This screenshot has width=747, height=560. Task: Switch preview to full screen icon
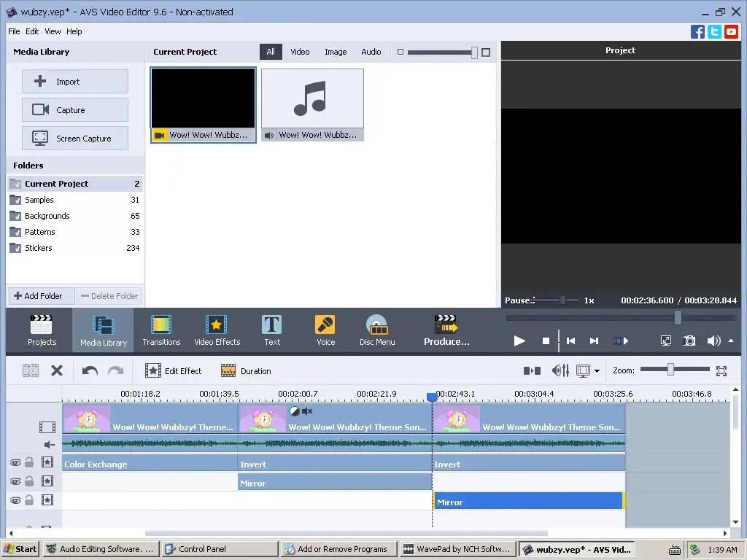pos(665,341)
